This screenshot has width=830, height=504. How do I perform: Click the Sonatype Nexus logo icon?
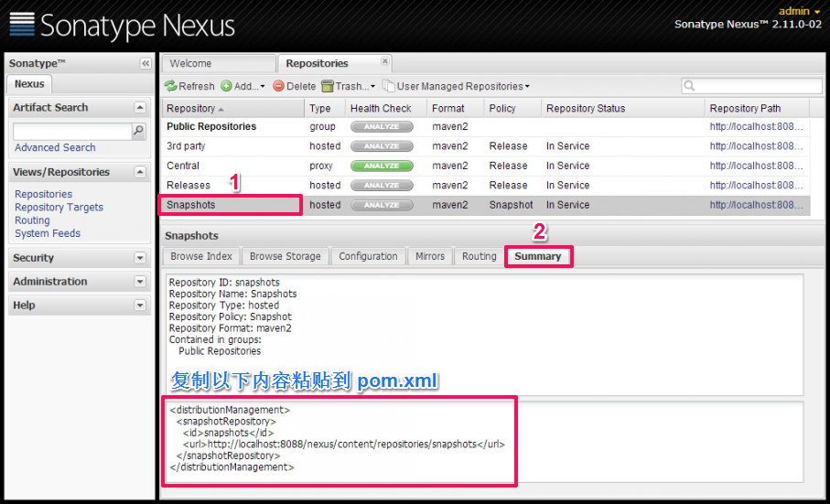[22, 25]
